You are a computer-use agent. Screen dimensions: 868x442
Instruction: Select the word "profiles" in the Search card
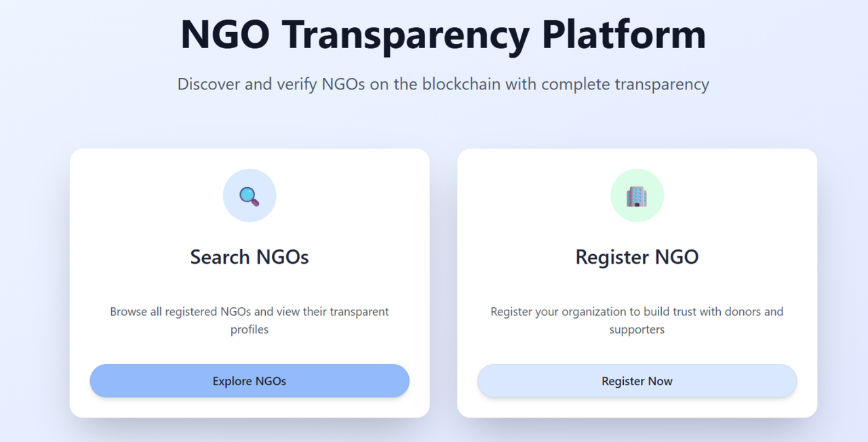(250, 329)
